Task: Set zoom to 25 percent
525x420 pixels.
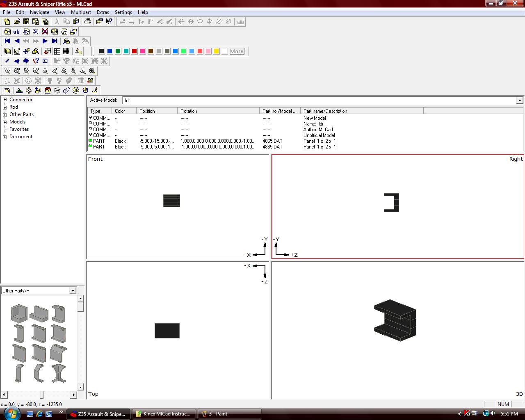Action: pyautogui.click(x=64, y=71)
